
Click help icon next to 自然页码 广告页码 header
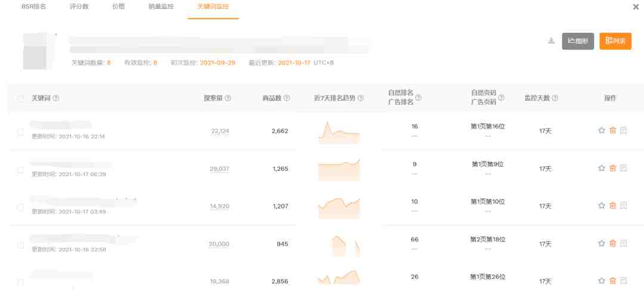(x=501, y=98)
